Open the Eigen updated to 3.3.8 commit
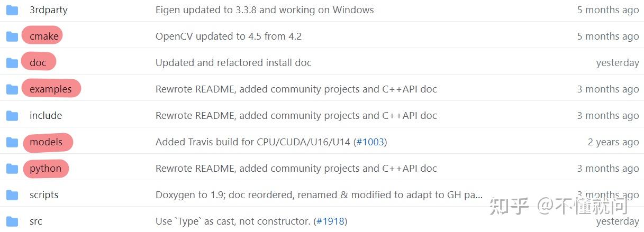The width and height of the screenshot is (644, 232). pyautogui.click(x=265, y=10)
